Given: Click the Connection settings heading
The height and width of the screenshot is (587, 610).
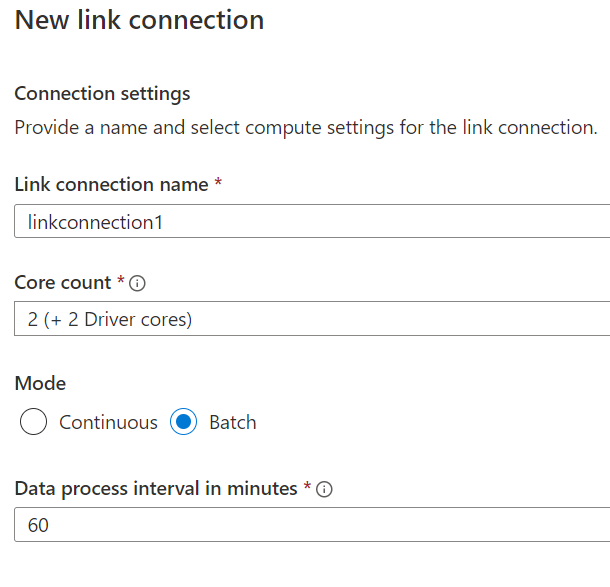Looking at the screenshot, I should 102,94.
